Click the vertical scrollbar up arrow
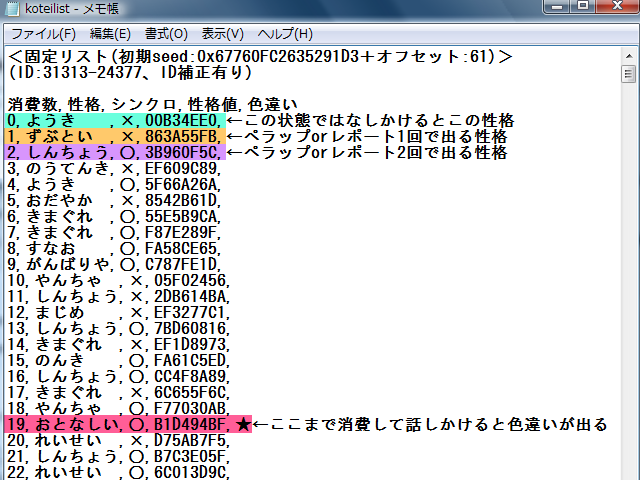Screen dimensions: 640x480 coord(629,55)
